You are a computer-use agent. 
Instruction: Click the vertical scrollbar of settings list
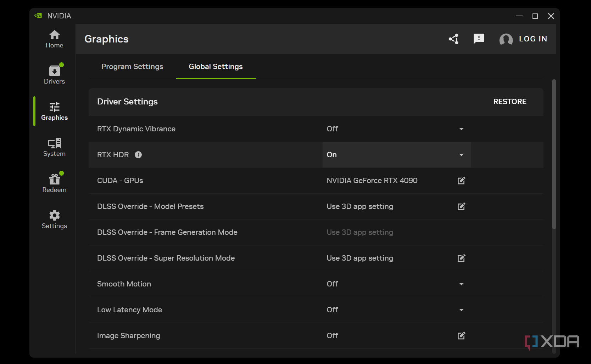tap(554, 154)
